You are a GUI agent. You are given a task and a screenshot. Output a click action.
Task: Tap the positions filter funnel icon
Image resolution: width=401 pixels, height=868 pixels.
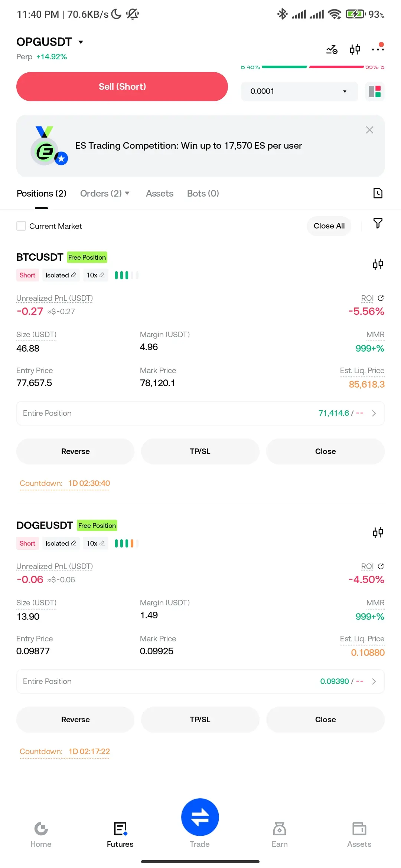tap(378, 223)
